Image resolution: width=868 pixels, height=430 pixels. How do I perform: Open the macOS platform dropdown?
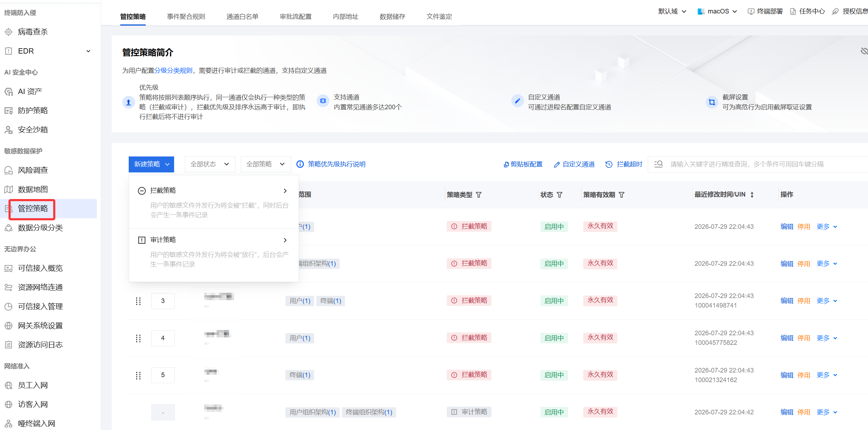(x=717, y=11)
